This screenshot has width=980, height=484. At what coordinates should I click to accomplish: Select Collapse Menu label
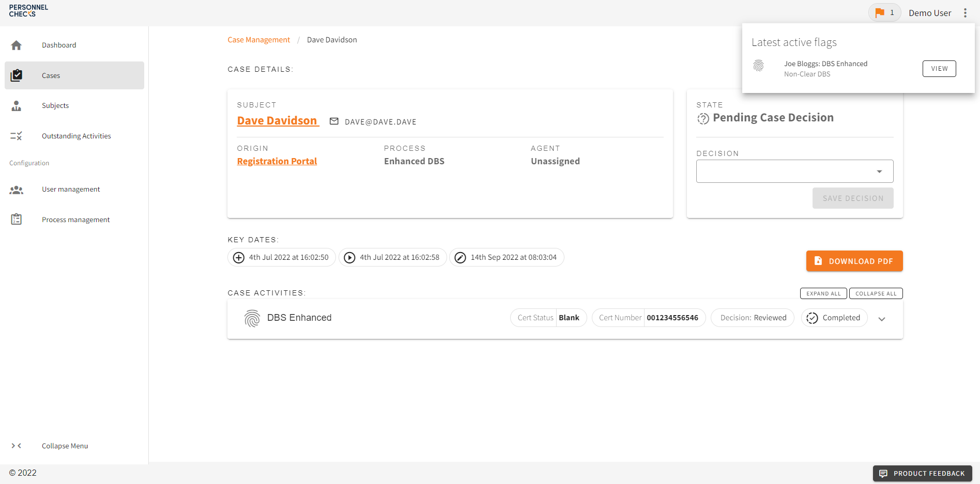tap(65, 446)
